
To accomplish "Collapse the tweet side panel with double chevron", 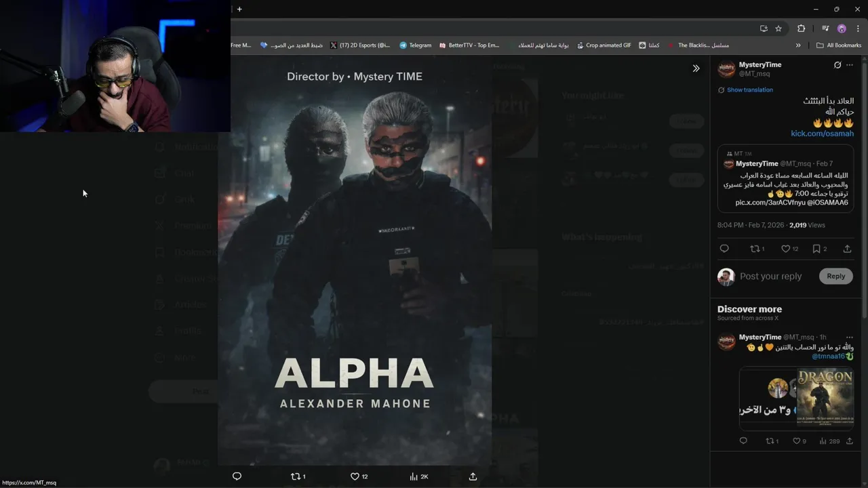I will 696,68.
